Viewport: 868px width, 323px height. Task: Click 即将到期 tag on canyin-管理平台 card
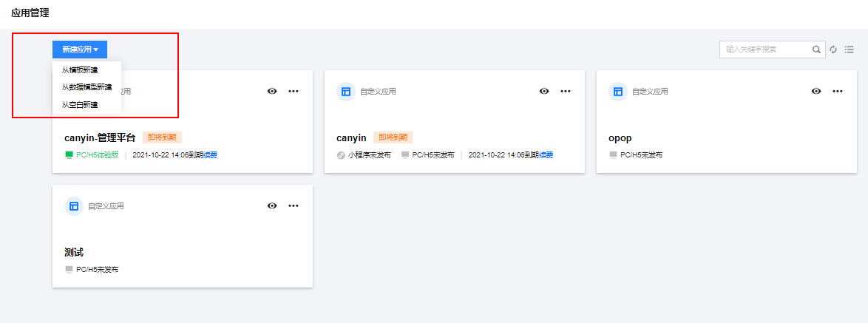click(162, 137)
